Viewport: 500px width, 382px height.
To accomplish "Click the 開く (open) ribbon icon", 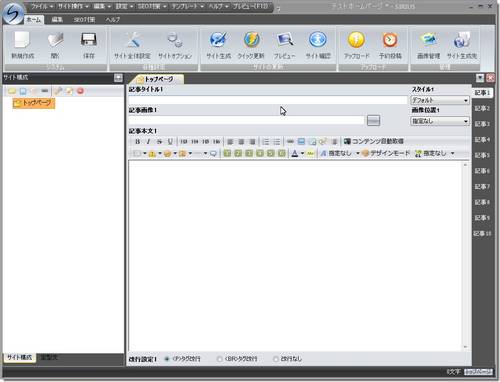I will [x=55, y=40].
